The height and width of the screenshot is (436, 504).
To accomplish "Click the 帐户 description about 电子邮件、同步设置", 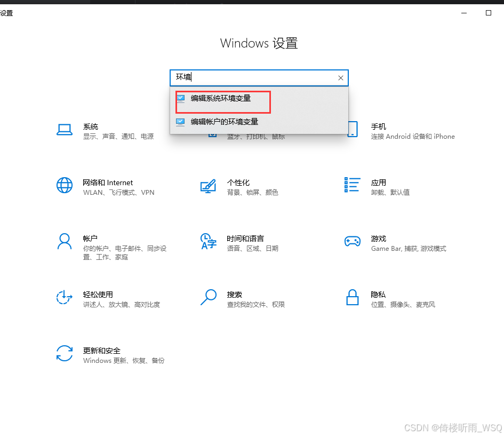I will 125,253.
